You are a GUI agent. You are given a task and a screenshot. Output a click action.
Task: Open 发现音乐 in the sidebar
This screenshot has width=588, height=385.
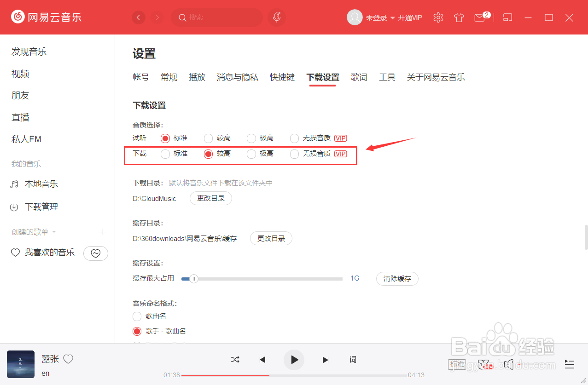click(29, 52)
